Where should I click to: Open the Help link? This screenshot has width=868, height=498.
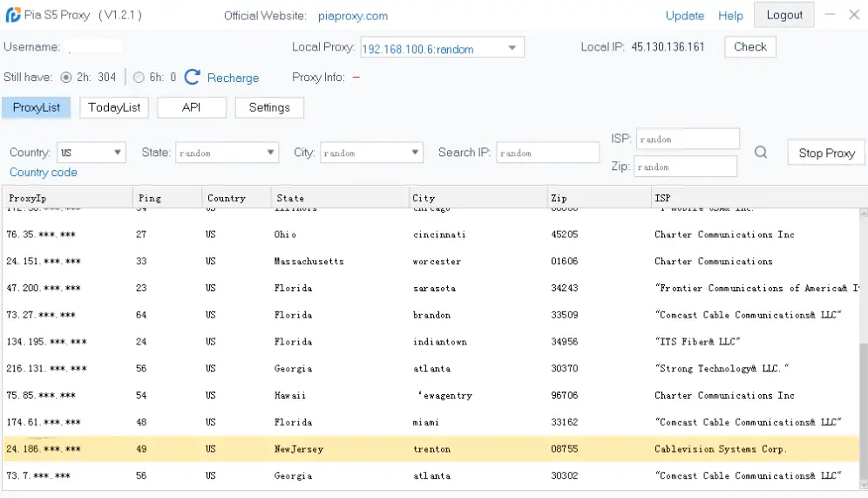730,16
